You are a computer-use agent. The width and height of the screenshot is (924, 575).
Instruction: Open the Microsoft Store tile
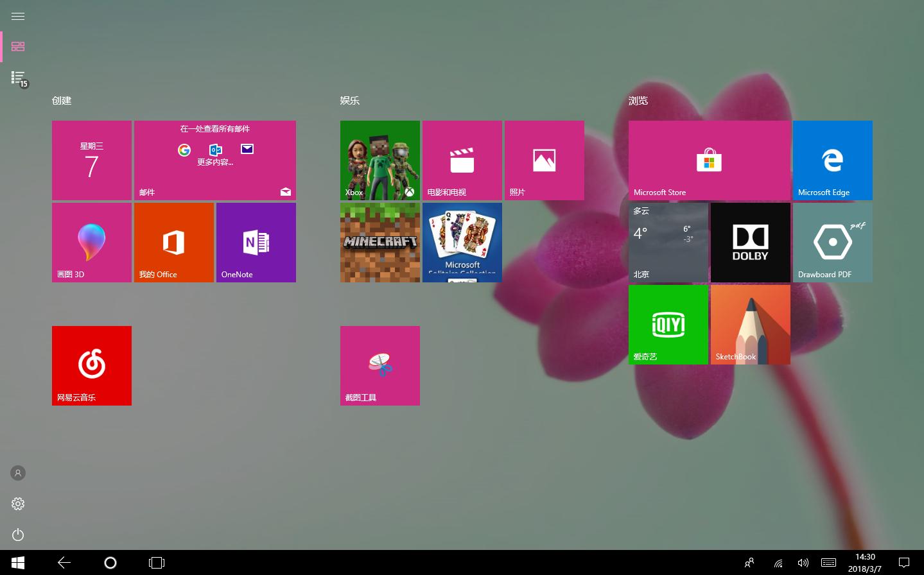pyautogui.click(x=710, y=160)
